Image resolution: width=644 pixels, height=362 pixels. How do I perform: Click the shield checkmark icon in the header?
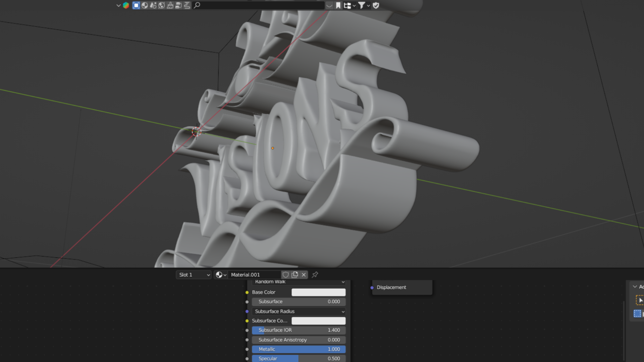tap(376, 5)
